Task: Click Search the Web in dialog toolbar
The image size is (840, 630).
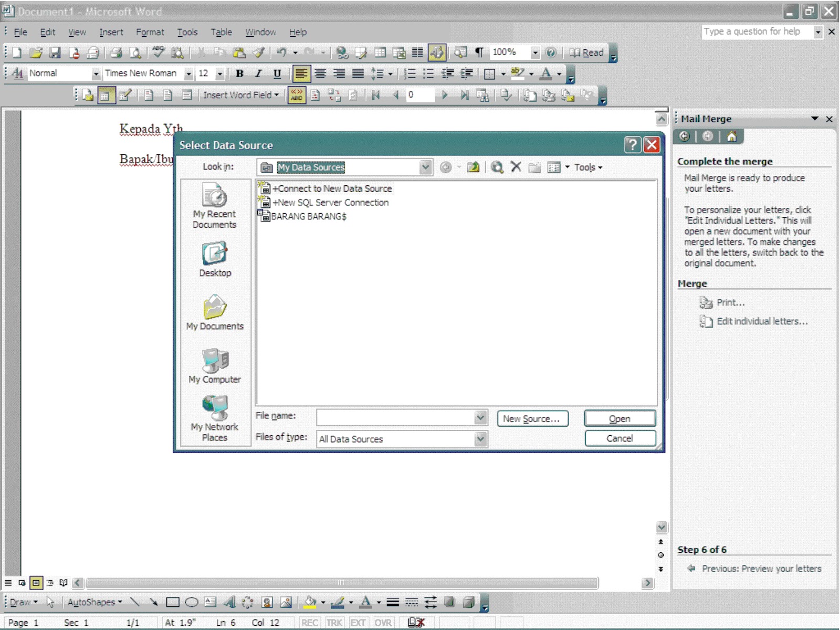Action: (x=497, y=167)
